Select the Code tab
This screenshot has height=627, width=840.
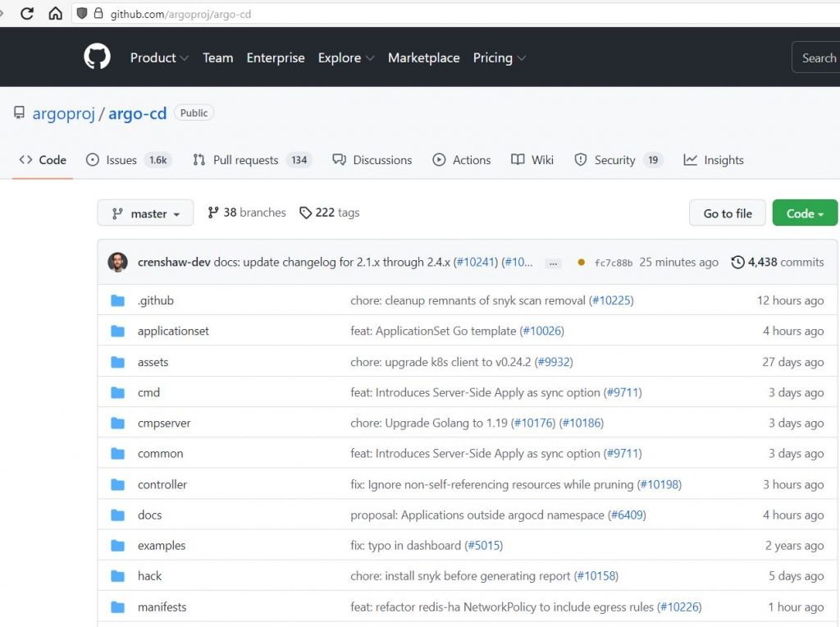[43, 160]
